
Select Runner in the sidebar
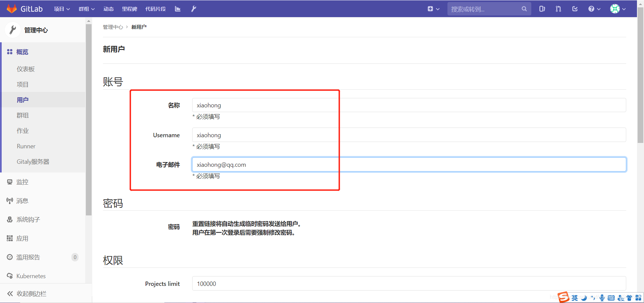(26, 146)
